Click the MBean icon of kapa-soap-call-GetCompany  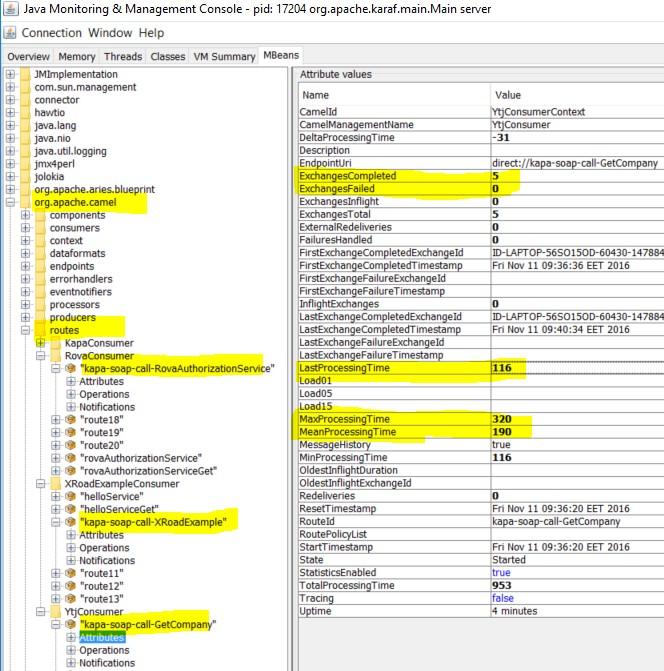[71, 624]
